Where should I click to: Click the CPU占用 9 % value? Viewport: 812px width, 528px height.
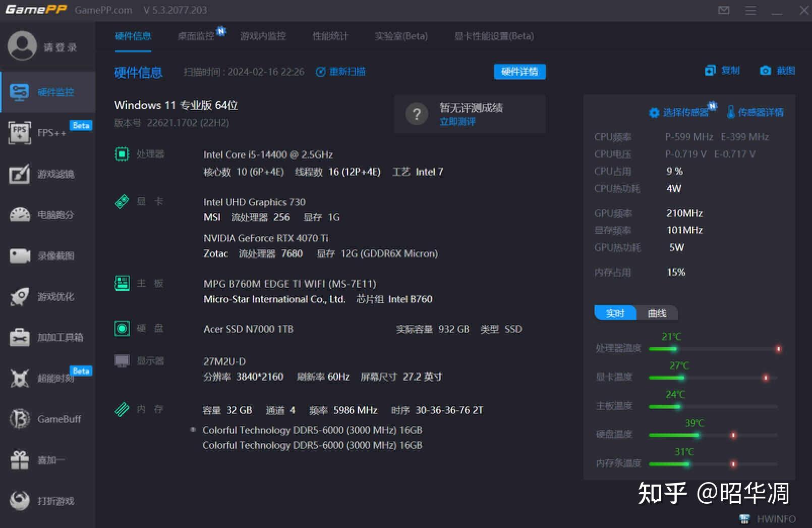pos(674,171)
